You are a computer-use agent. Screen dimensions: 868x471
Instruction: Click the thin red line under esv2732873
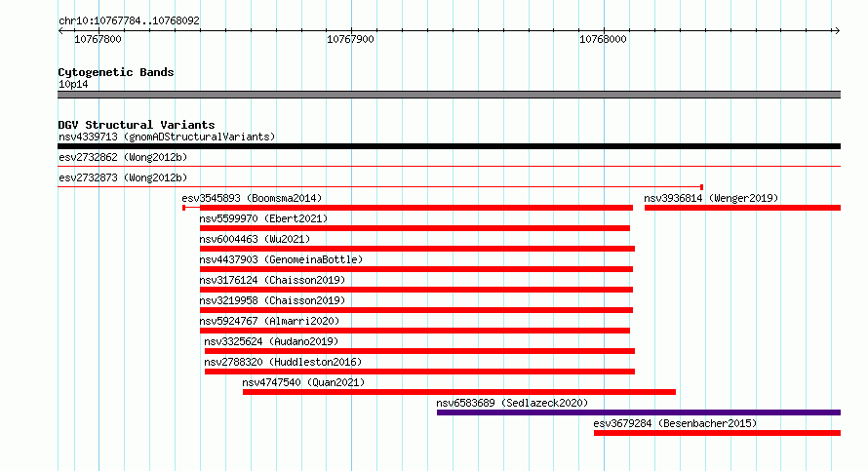click(380, 187)
